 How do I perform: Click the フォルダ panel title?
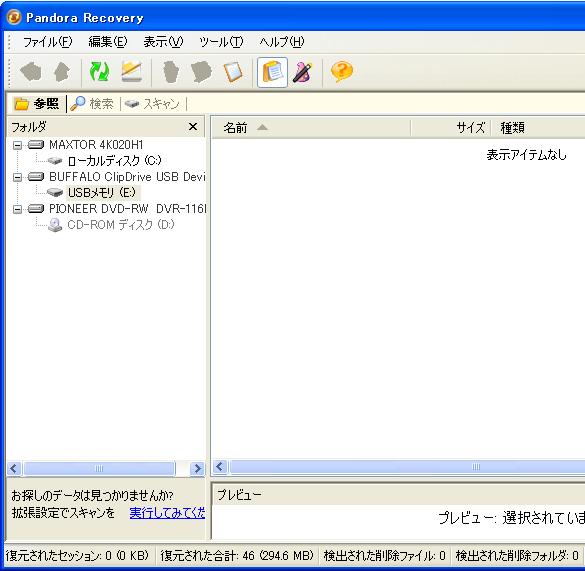click(29, 127)
